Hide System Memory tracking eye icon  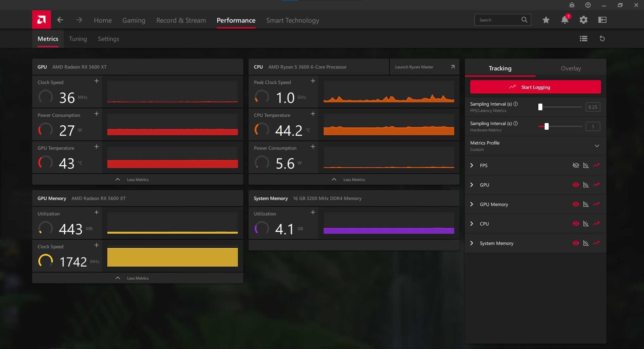[576, 243]
